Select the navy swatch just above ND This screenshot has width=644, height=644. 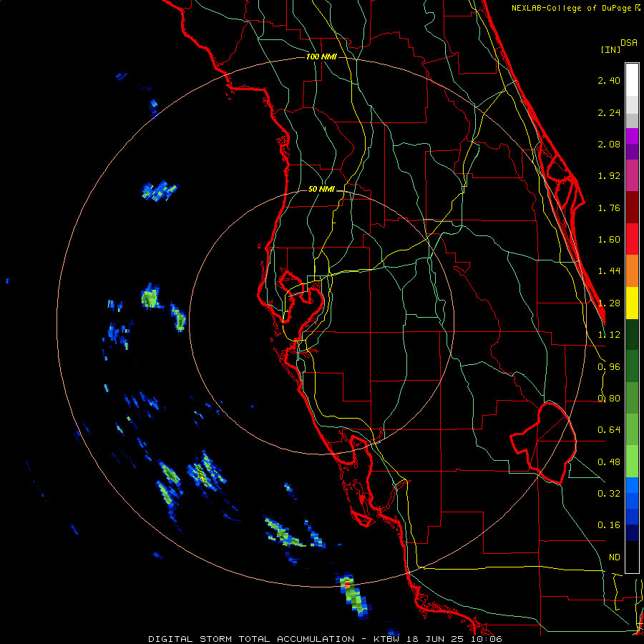click(632, 532)
